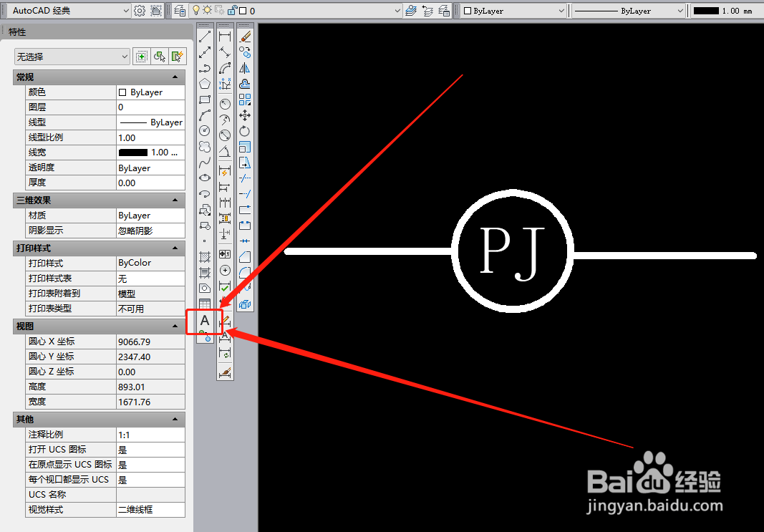
Task: Select the Linear dimension tool
Action: coord(225,36)
